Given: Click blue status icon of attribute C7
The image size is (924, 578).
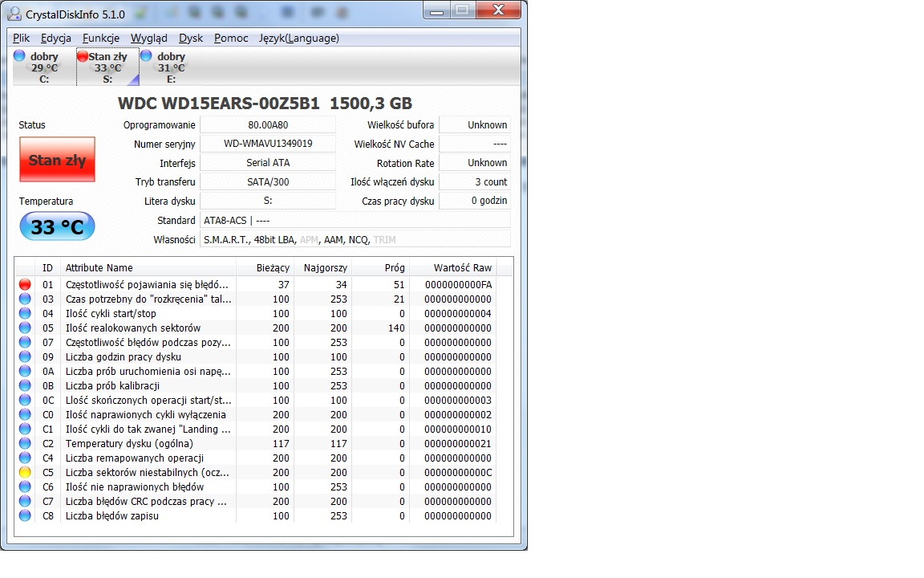Looking at the screenshot, I should pos(25,501).
